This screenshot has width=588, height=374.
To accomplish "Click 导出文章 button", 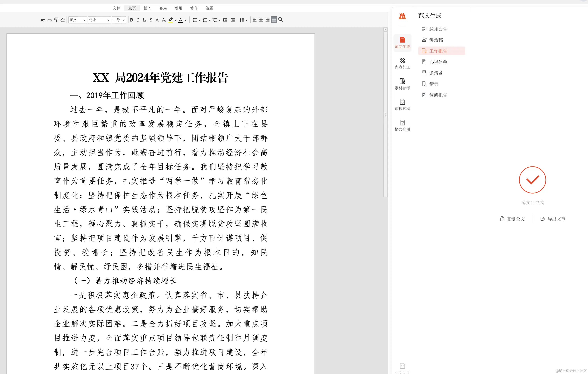I will click(x=553, y=219).
